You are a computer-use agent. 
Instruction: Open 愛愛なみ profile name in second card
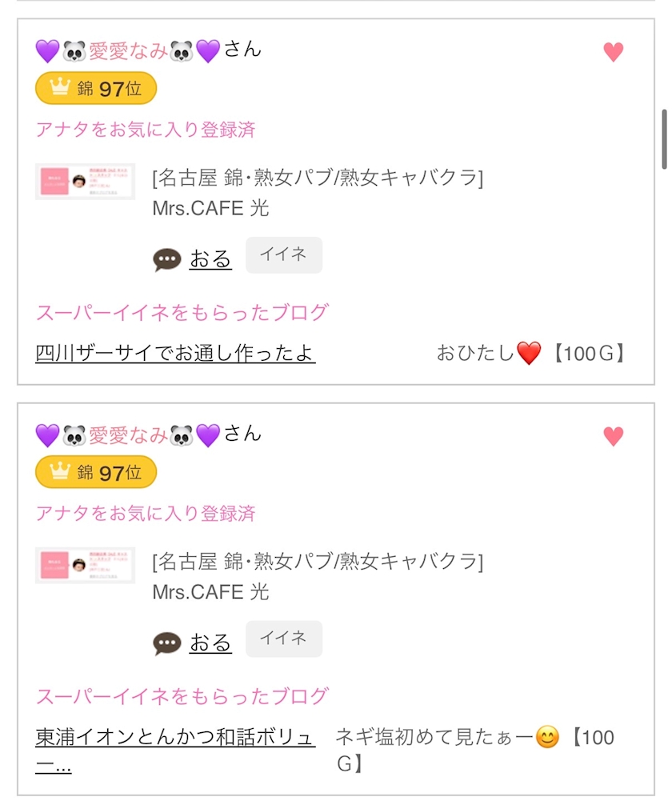pyautogui.click(x=128, y=436)
